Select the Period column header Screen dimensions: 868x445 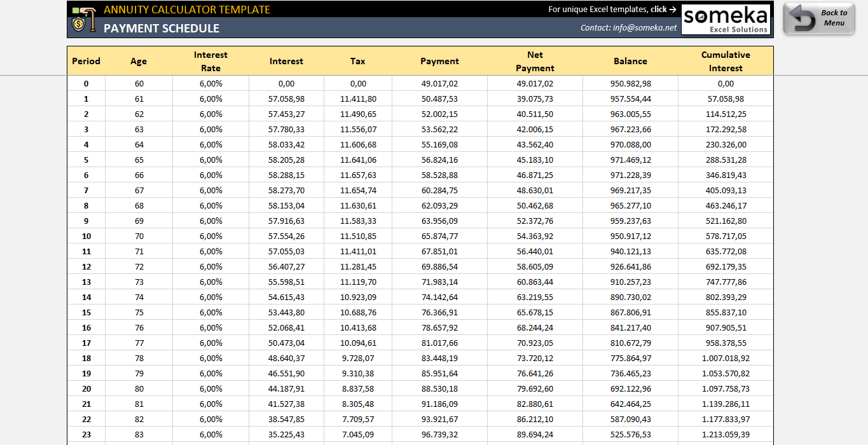(x=86, y=61)
